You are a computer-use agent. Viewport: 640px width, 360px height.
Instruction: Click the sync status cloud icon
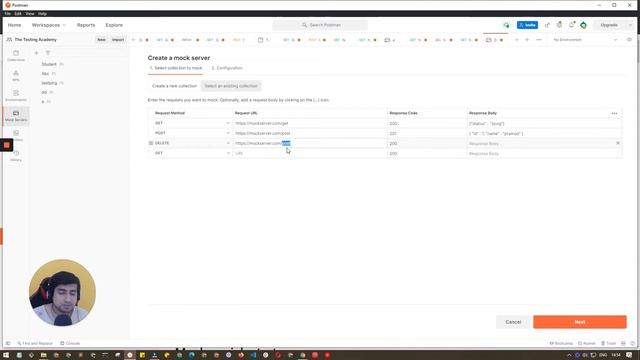pos(506,25)
